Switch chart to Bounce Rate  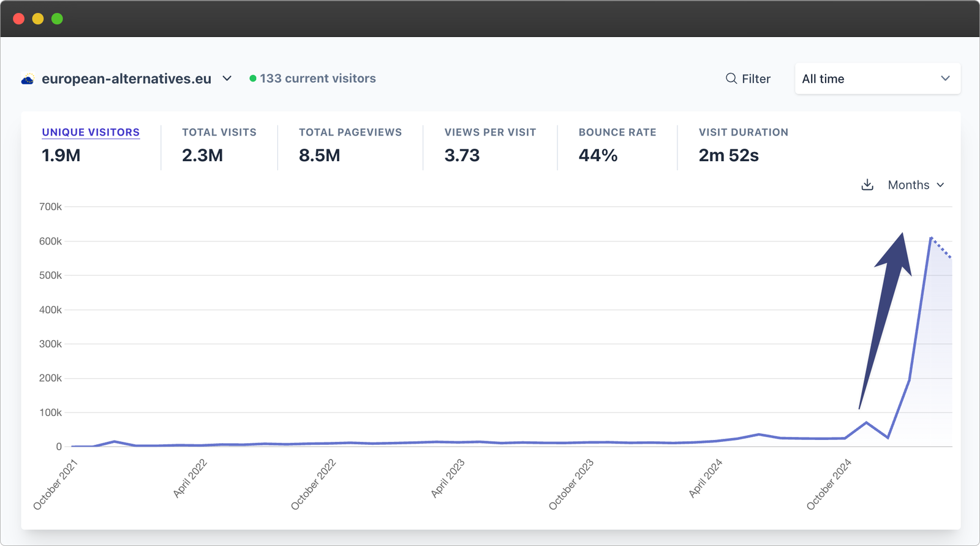tap(617, 132)
